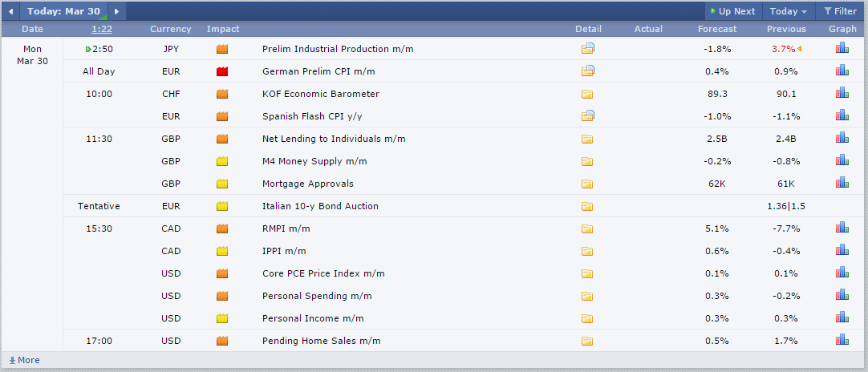868x372 pixels.
Task: Open detail folder for German Prelim CPI
Action: (588, 71)
